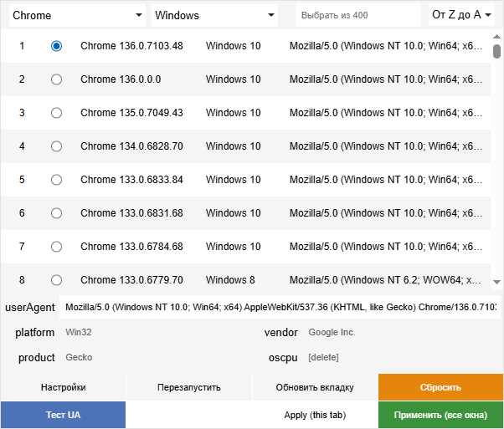Image resolution: width=504 pixels, height=429 pixels.
Task: Click the 'vendor' label
Action: tap(281, 332)
